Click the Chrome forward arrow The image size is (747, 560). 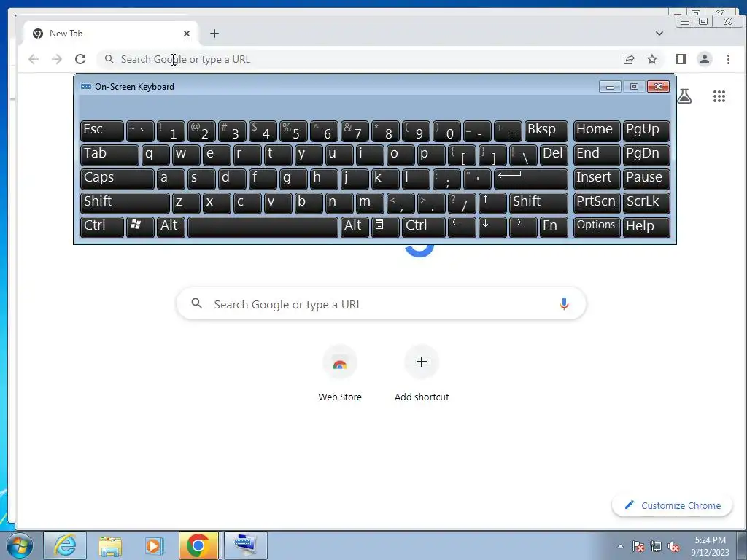coord(57,59)
